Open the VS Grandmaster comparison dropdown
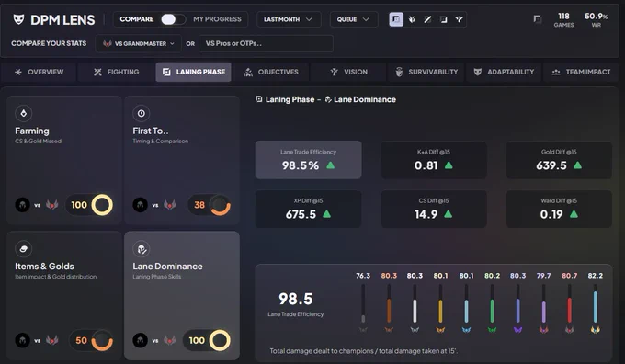The height and width of the screenshot is (364, 625). tap(138, 43)
